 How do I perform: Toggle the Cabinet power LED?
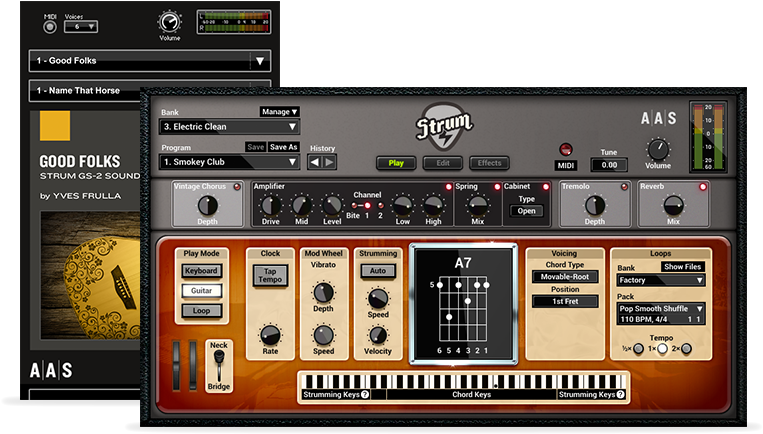click(545, 187)
